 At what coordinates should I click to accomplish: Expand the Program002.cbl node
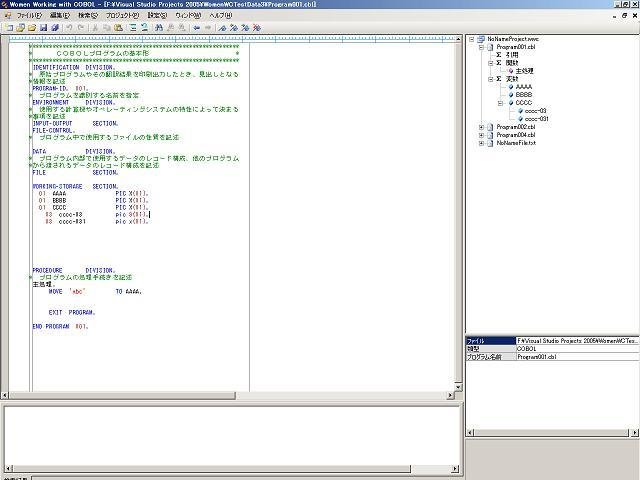click(481, 127)
